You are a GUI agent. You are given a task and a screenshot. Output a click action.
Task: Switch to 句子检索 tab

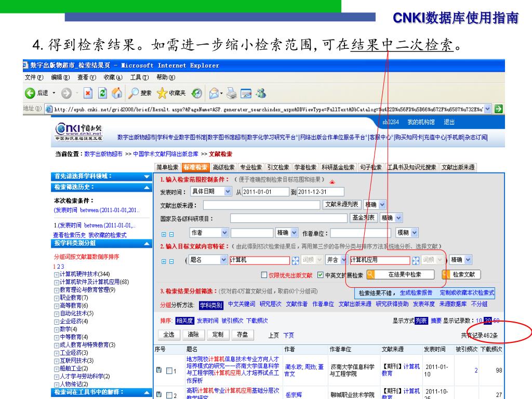371,167
